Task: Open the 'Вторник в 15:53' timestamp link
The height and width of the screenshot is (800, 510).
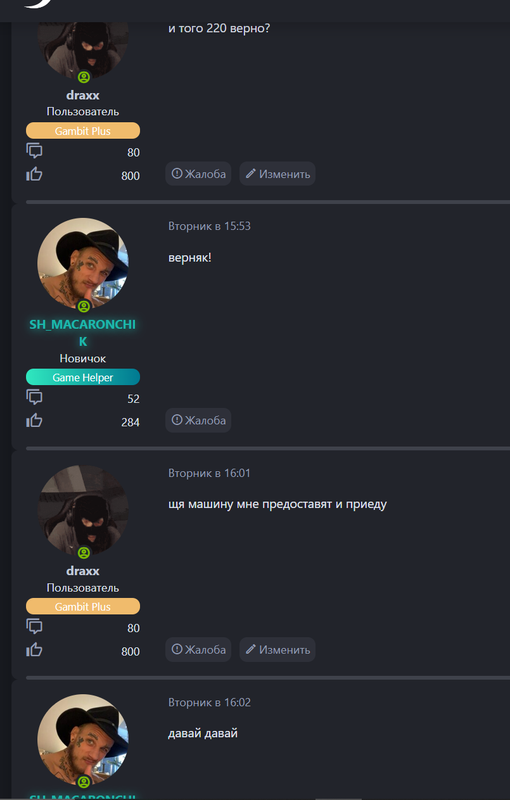Action: (209, 226)
